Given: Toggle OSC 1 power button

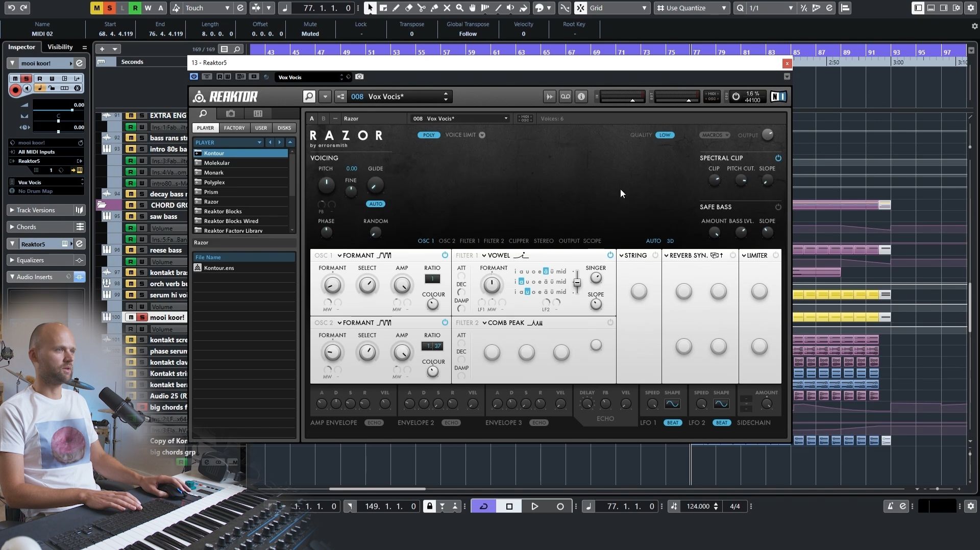Looking at the screenshot, I should (x=445, y=255).
